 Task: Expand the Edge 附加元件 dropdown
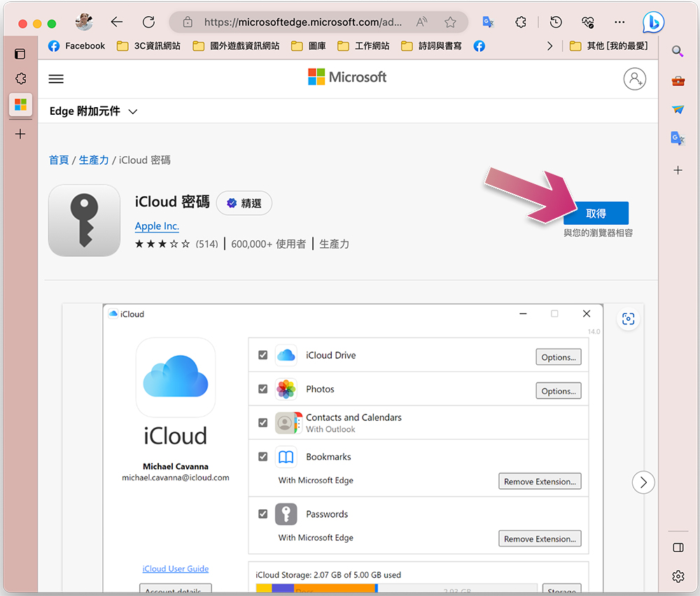(93, 111)
